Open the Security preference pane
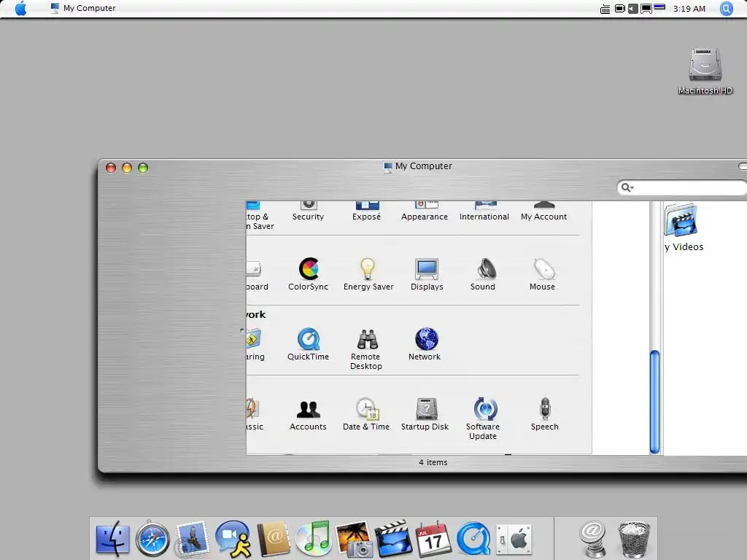This screenshot has height=560, width=747. [309, 211]
